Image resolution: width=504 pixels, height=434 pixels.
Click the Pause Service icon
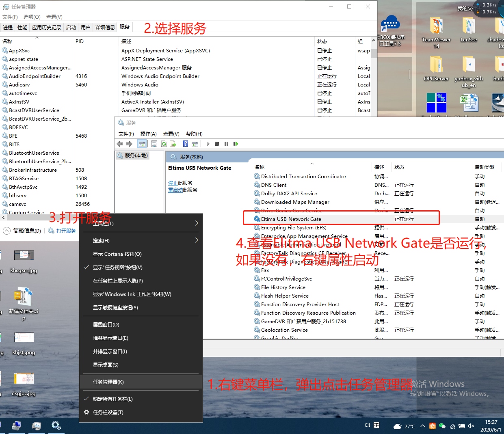pos(226,144)
